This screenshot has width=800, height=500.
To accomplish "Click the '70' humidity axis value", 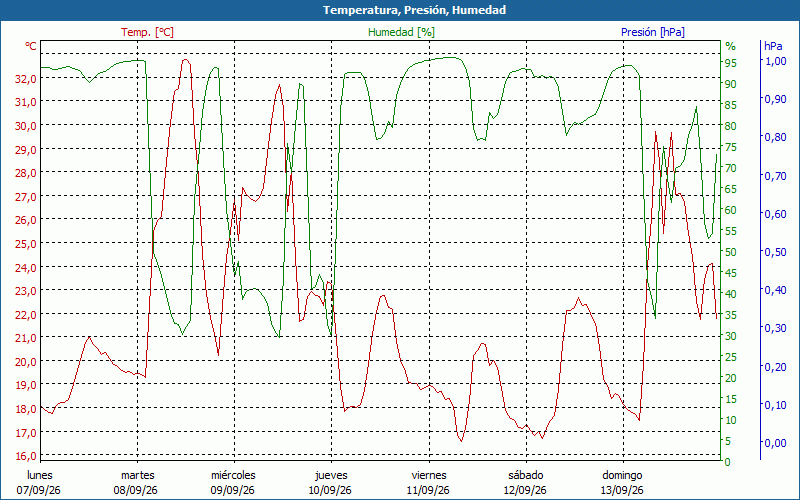I will pyautogui.click(x=731, y=168).
